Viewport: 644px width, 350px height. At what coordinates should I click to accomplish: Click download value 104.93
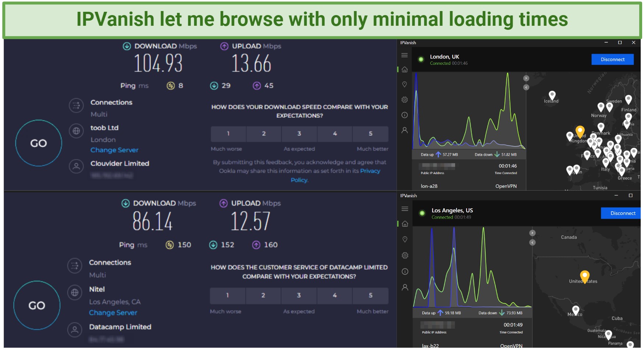point(158,63)
